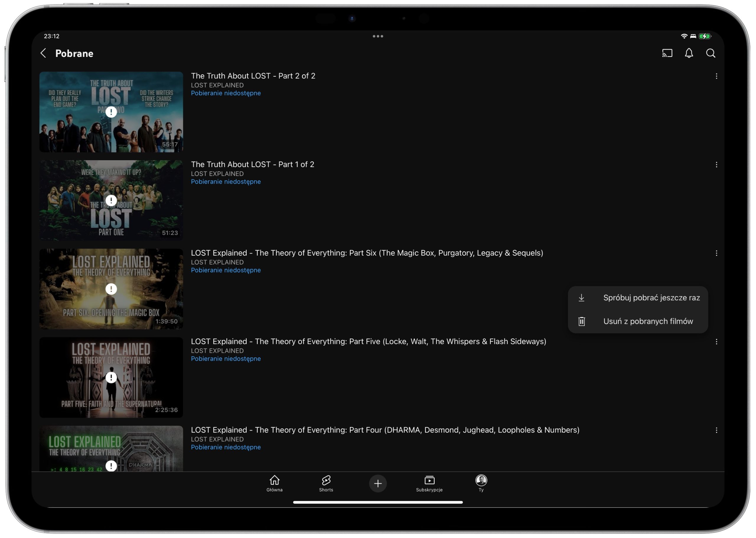This screenshot has width=756, height=538.
Task: Open the search magnifier icon
Action: (x=711, y=53)
